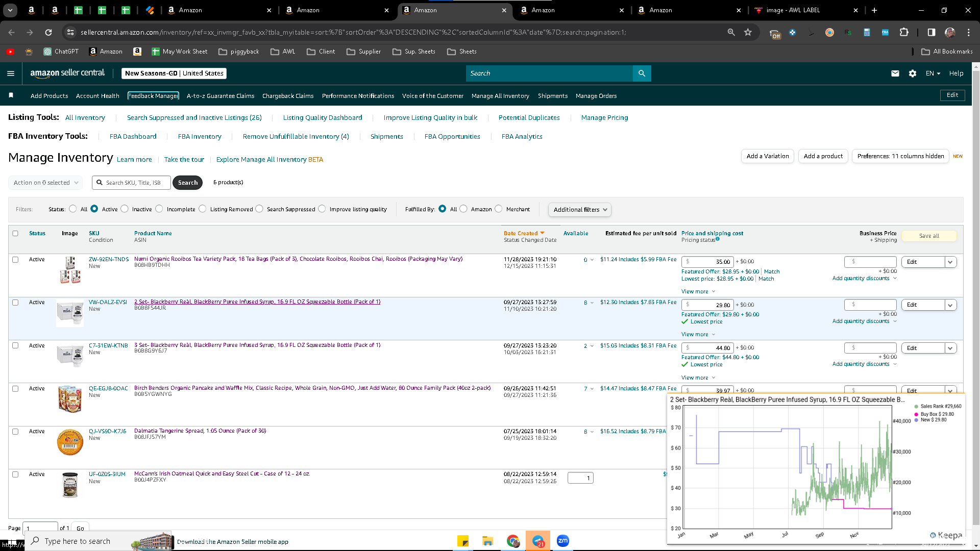This screenshot has width=980, height=551.
Task: Click the 'Search SKU, Title, ISB' field
Action: tap(132, 183)
